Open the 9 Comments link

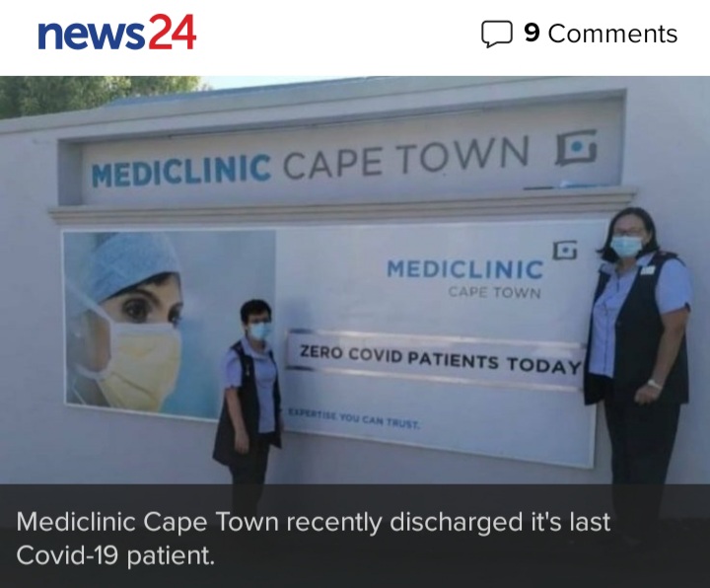[579, 34]
